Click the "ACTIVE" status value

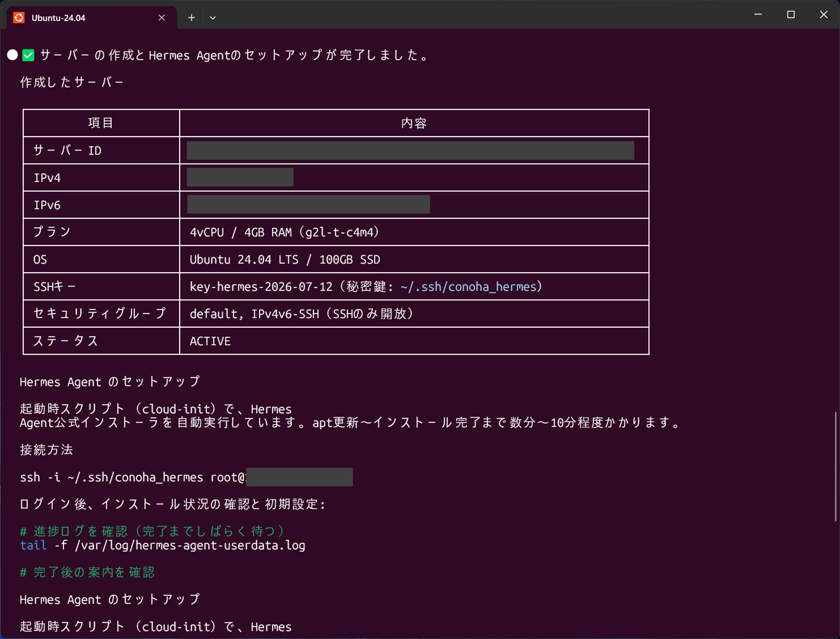click(x=210, y=341)
